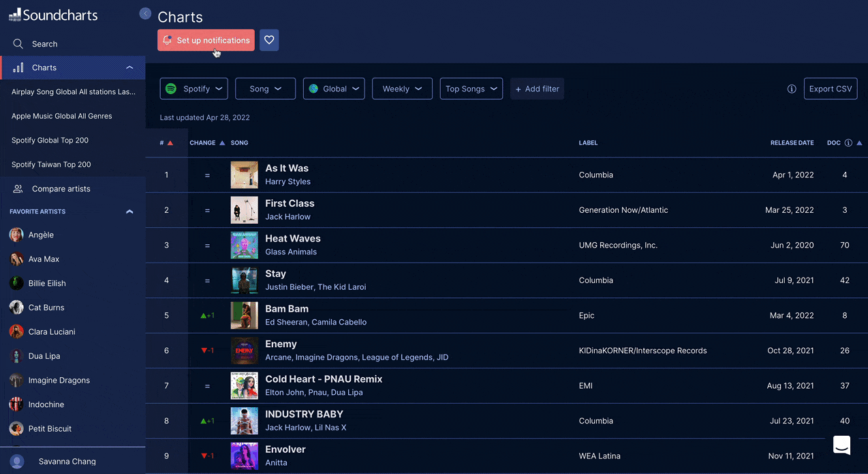The width and height of the screenshot is (868, 474).
Task: Click the Soundcharts logo
Action: coord(53,15)
